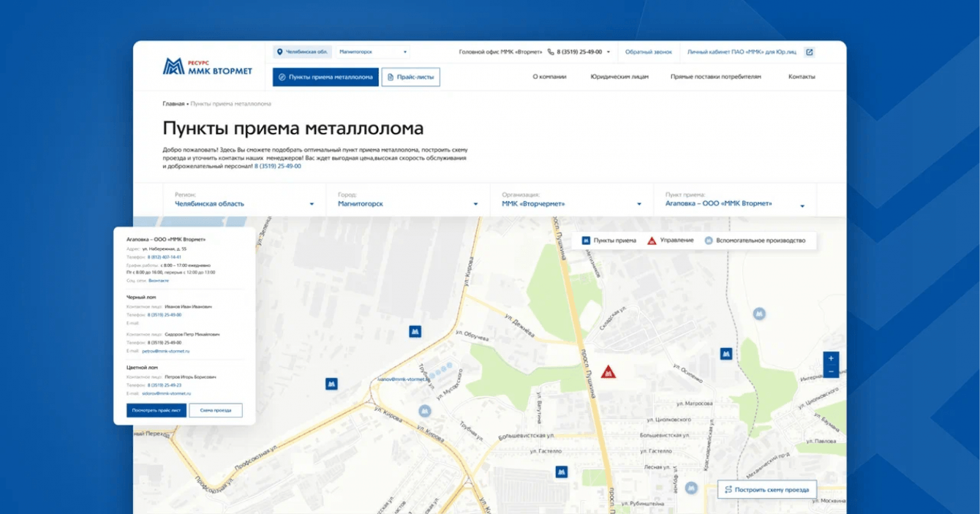980x514 pixels.
Task: Open the Прайс-листы tab button
Action: 411,77
